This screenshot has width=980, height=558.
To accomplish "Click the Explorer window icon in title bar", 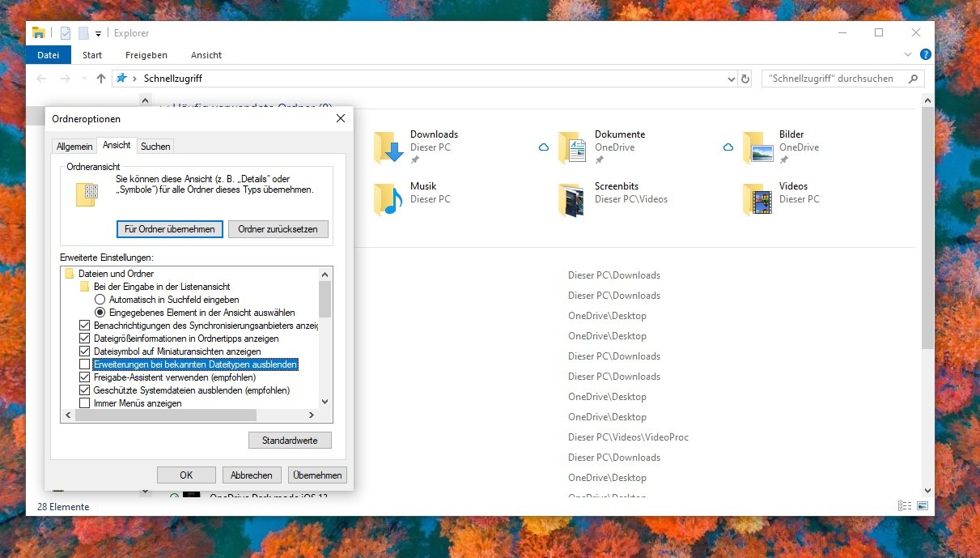I will tap(38, 33).
